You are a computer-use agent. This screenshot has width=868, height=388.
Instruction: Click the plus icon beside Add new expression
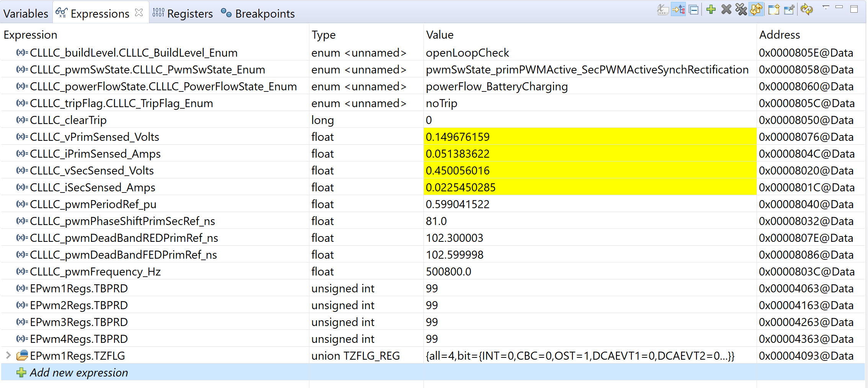click(21, 372)
